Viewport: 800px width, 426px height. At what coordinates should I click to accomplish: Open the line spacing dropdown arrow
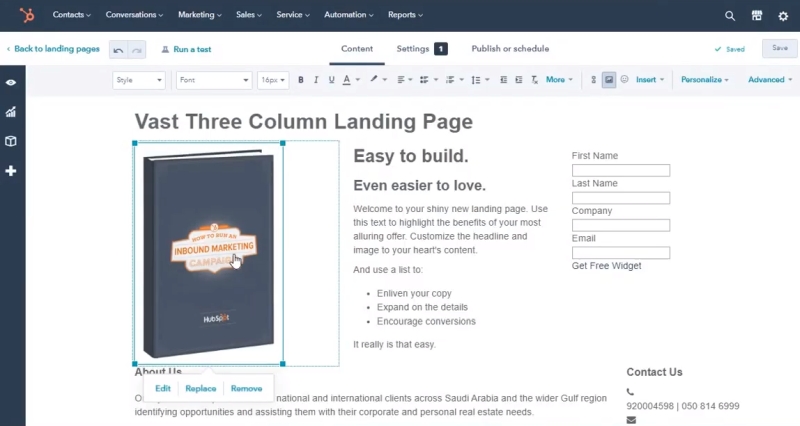coord(487,80)
